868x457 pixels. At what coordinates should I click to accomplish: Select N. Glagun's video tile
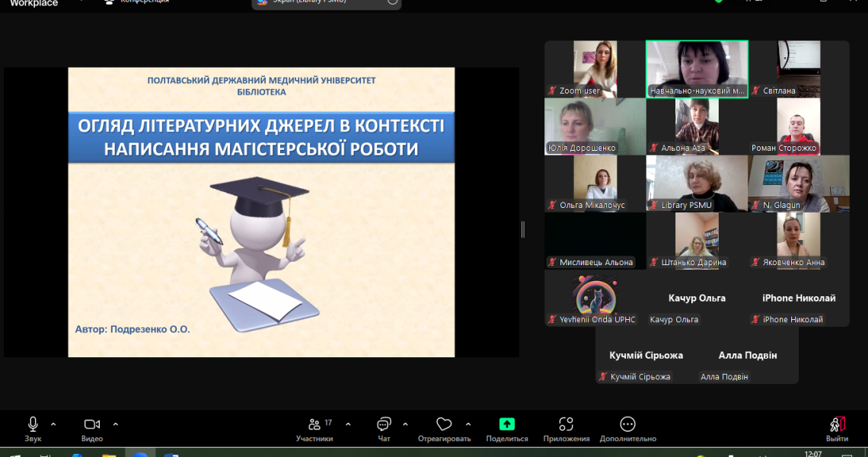coord(799,184)
